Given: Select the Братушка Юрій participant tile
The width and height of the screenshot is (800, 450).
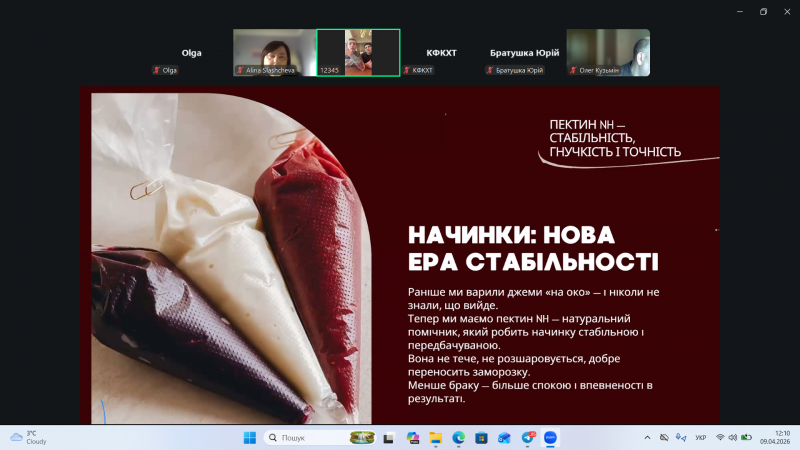Looking at the screenshot, I should [524, 53].
